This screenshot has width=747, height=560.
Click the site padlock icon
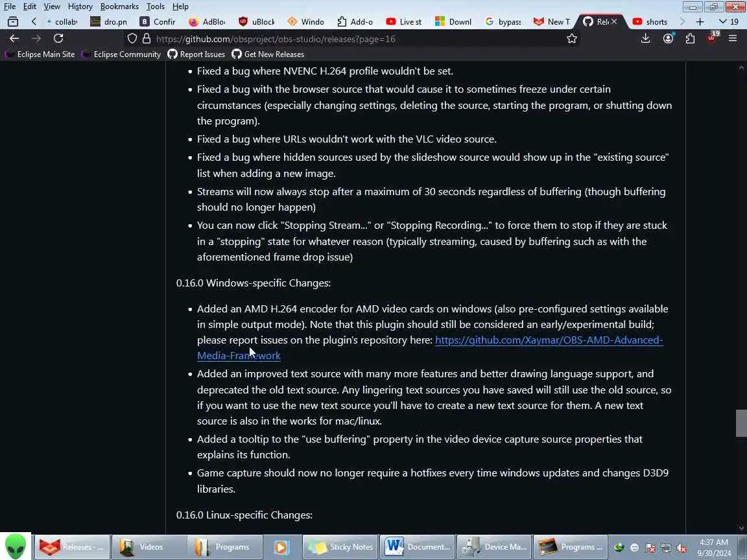(147, 39)
